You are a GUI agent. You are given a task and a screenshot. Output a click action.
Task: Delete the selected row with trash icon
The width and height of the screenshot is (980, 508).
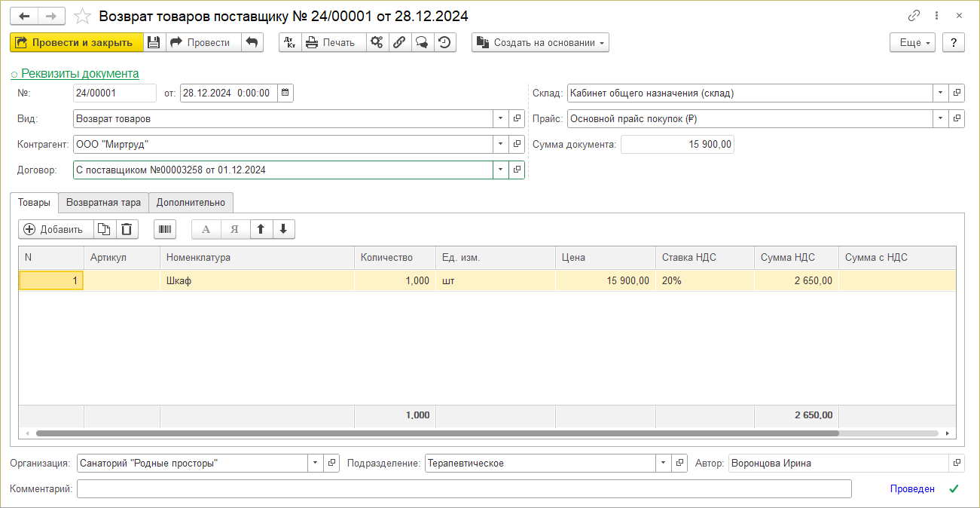[127, 230]
